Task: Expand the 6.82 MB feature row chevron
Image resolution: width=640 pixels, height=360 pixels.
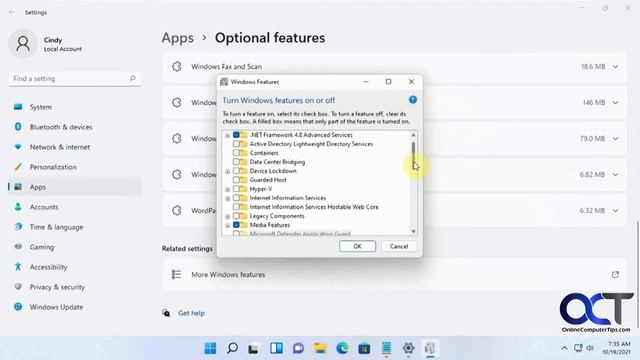Action: [615, 175]
